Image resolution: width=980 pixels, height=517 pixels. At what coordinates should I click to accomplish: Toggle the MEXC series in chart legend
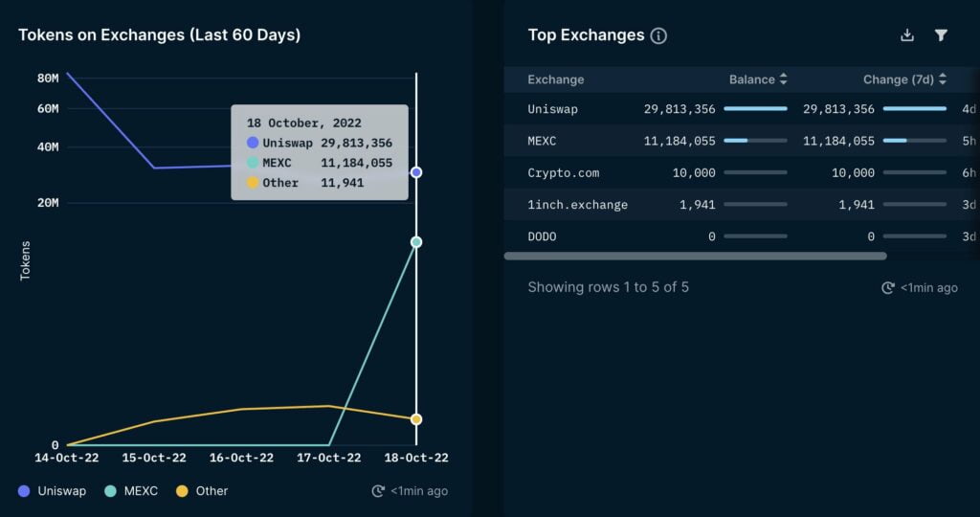point(130,491)
